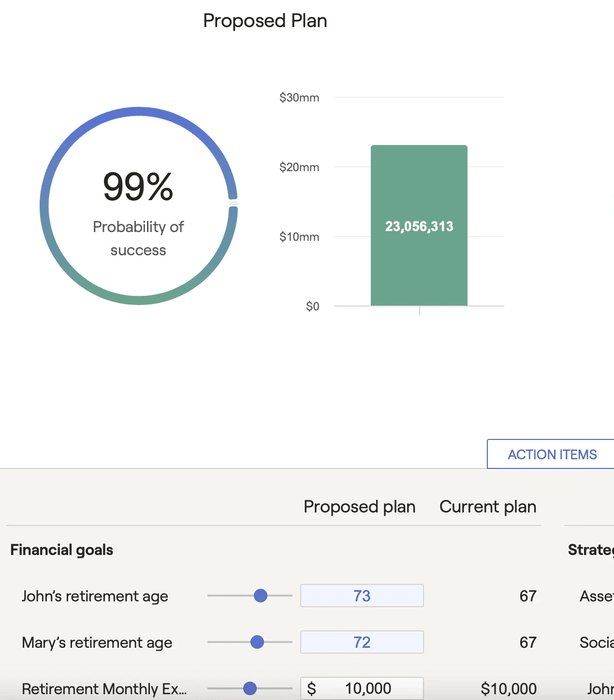The height and width of the screenshot is (700, 614).
Task: Click the Retirement Monthly Expenses slider handle
Action: point(250,688)
